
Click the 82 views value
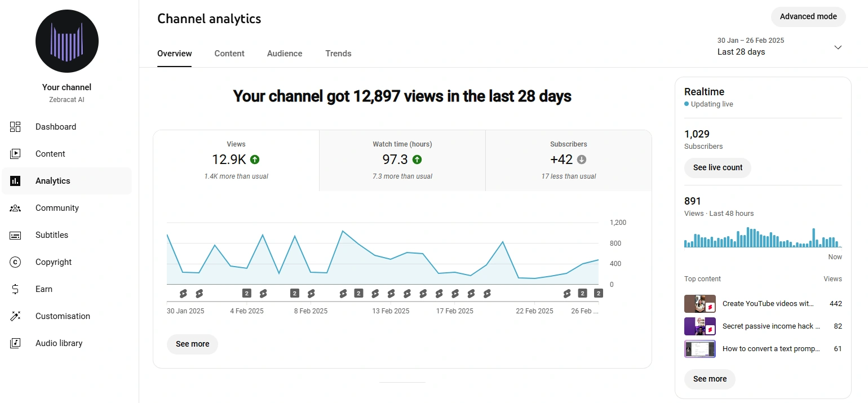838,326
